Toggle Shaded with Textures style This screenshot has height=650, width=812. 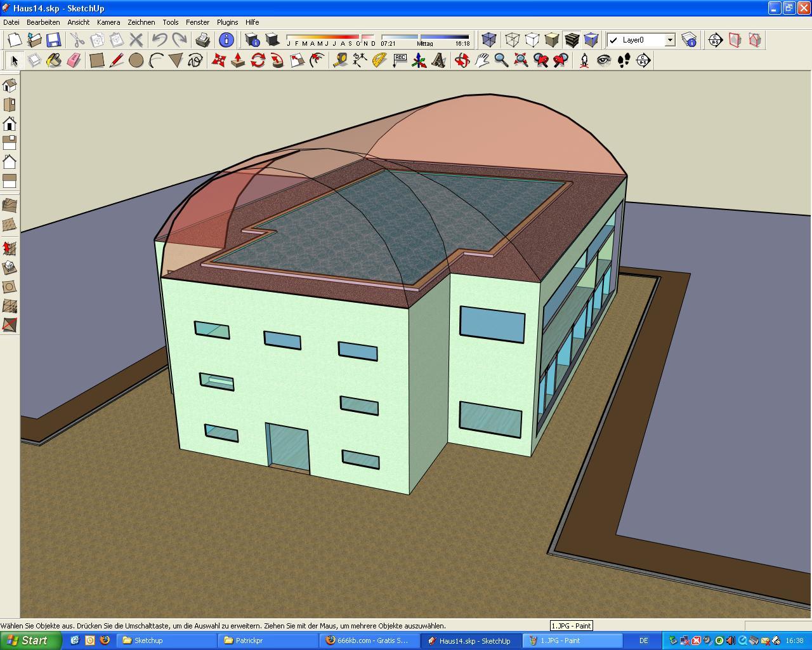[x=572, y=40]
